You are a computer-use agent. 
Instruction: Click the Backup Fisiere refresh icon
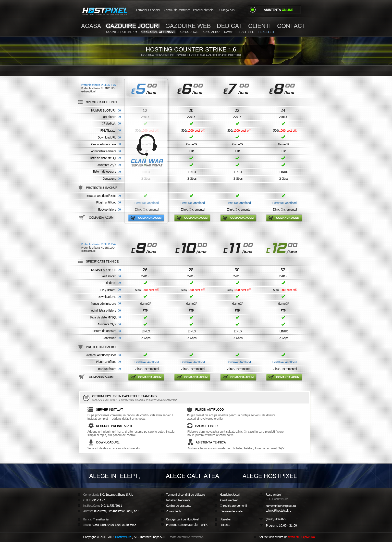(190, 426)
